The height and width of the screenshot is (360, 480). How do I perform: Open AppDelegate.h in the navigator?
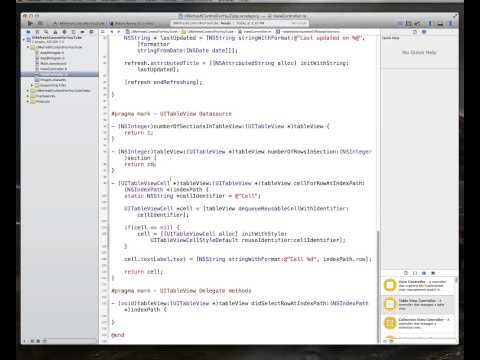(x=50, y=53)
